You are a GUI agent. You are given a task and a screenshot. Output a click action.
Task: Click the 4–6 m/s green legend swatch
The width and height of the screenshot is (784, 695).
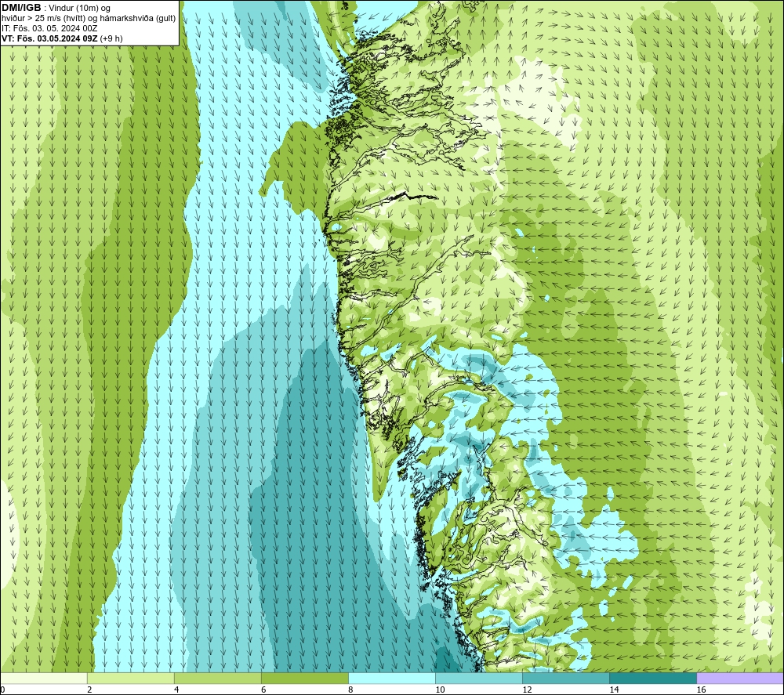pyautogui.click(x=217, y=679)
